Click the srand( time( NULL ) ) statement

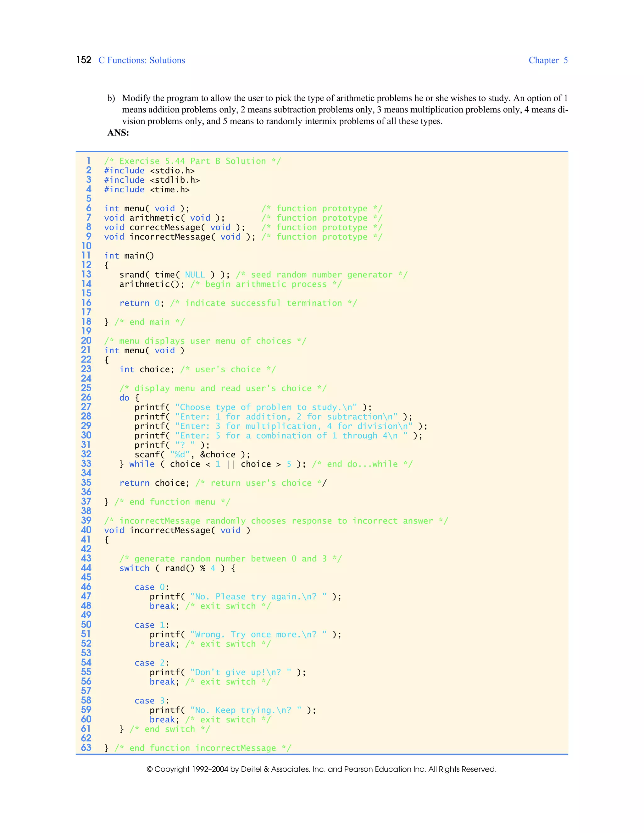[175, 275]
